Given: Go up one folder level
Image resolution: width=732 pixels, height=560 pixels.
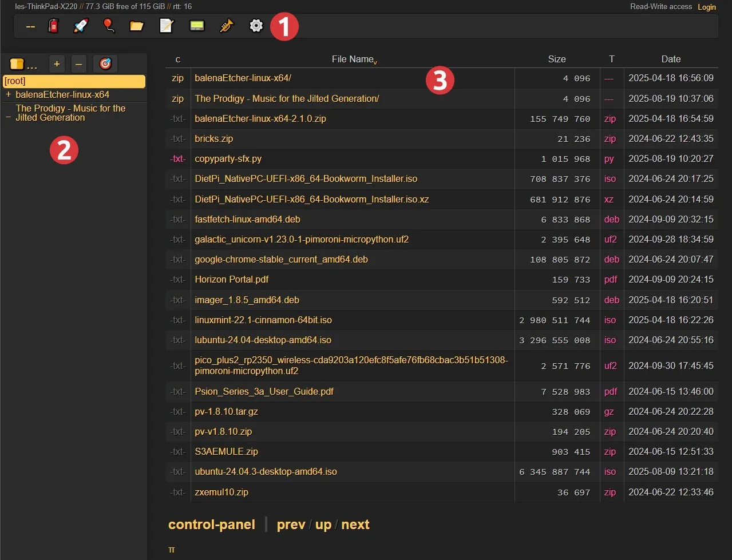Looking at the screenshot, I should [x=323, y=525].
